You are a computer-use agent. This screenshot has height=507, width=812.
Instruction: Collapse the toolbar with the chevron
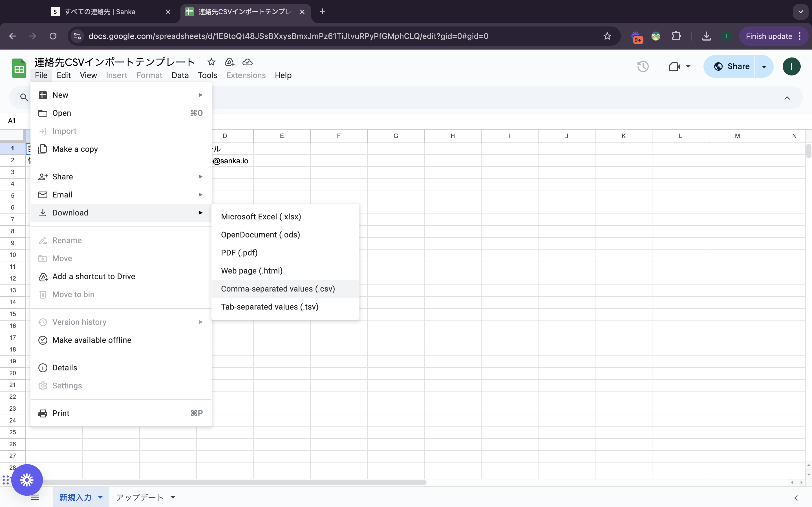tap(787, 98)
